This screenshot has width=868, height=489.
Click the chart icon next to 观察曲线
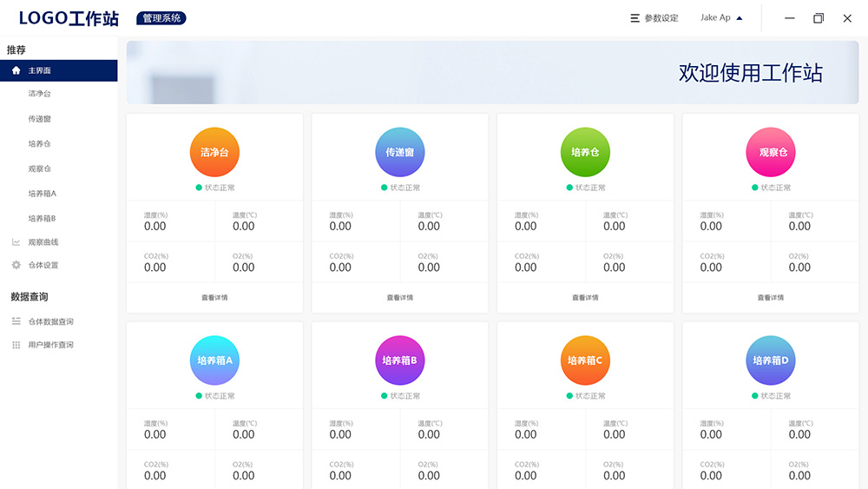[16, 242]
